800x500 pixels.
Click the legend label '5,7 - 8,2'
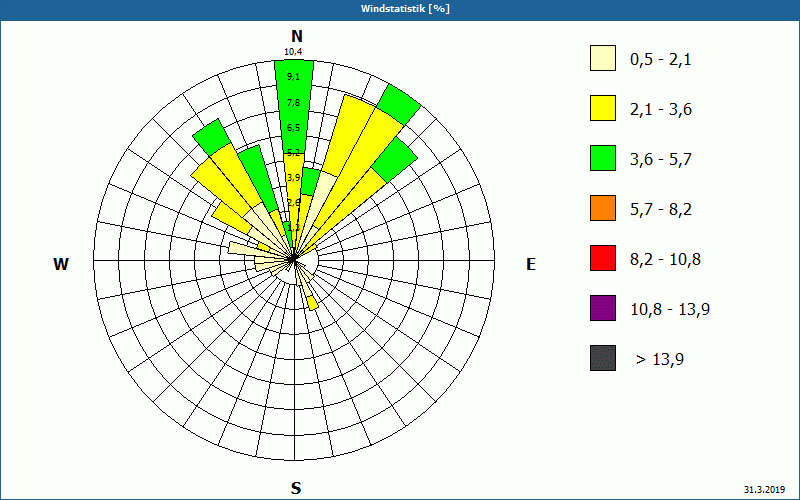tap(661, 210)
